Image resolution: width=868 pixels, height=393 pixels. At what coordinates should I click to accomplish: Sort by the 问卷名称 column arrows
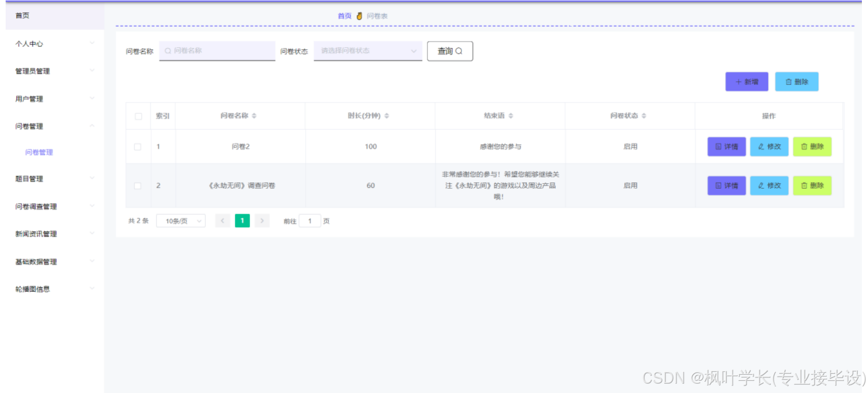point(254,116)
